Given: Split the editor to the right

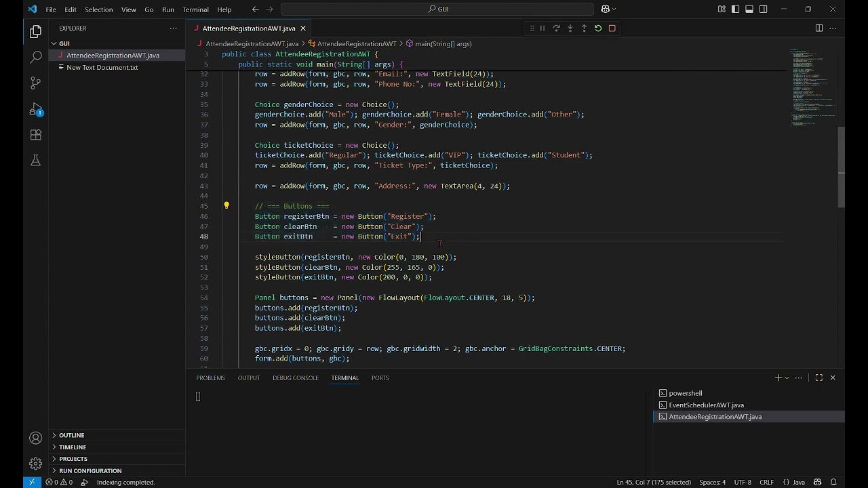Looking at the screenshot, I should pyautogui.click(x=819, y=28).
